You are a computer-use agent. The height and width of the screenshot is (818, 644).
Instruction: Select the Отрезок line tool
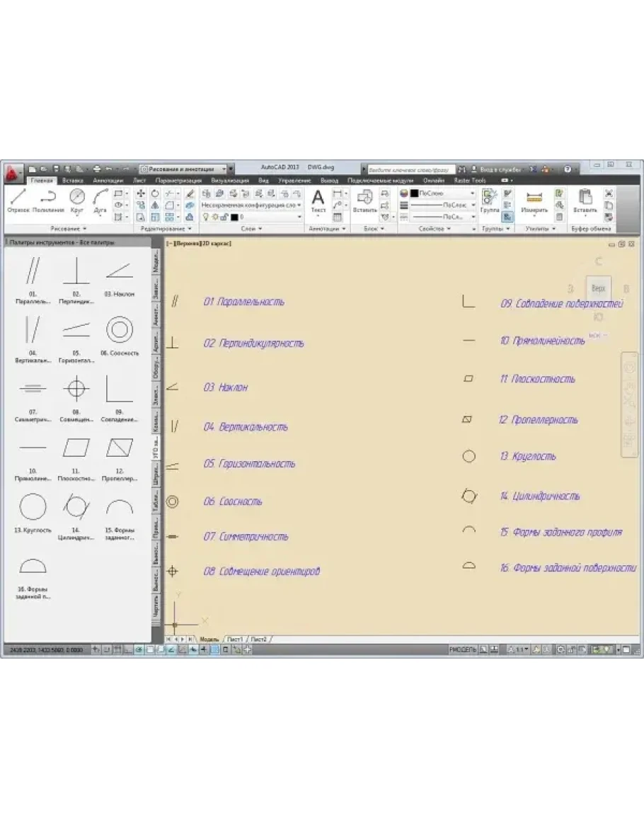18,200
